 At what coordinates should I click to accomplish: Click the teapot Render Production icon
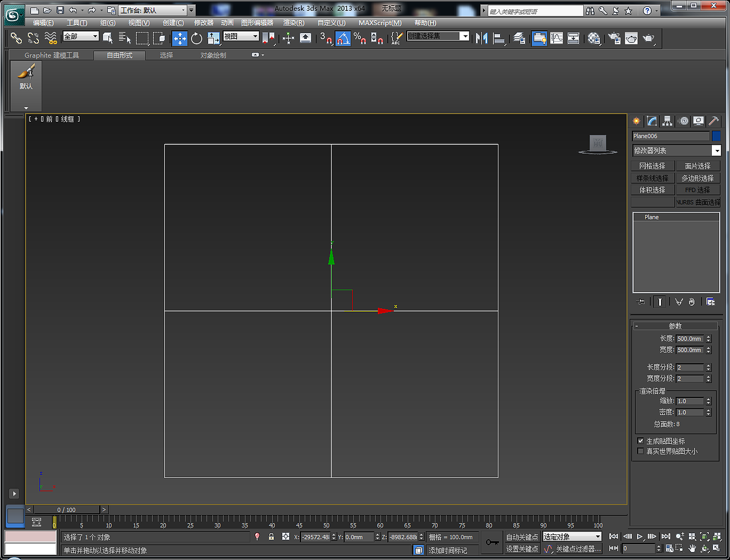(648, 38)
